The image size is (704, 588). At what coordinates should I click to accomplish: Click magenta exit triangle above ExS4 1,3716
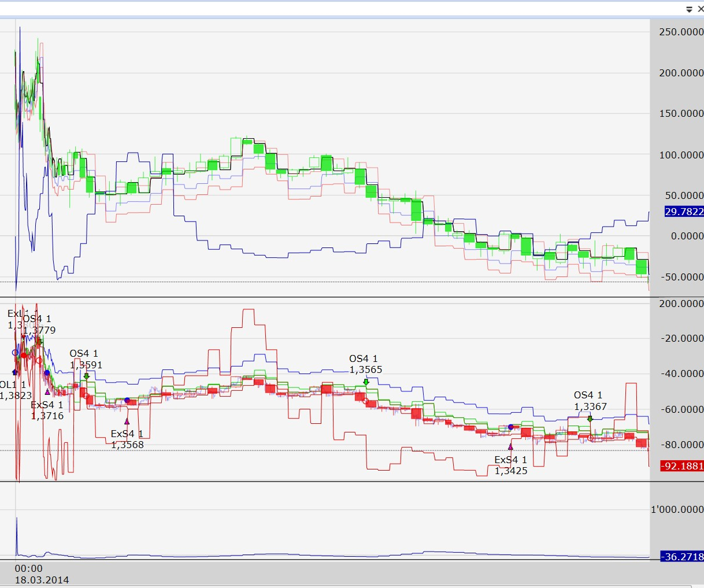click(x=47, y=391)
